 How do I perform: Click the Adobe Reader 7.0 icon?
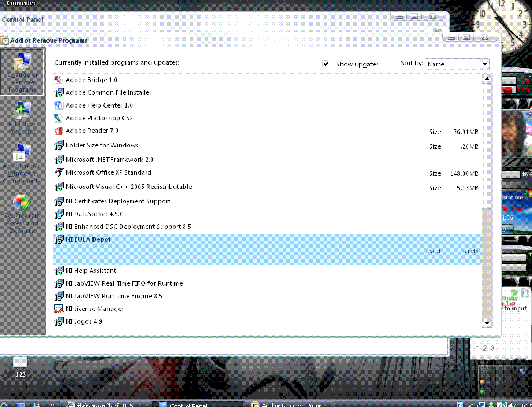click(x=59, y=131)
